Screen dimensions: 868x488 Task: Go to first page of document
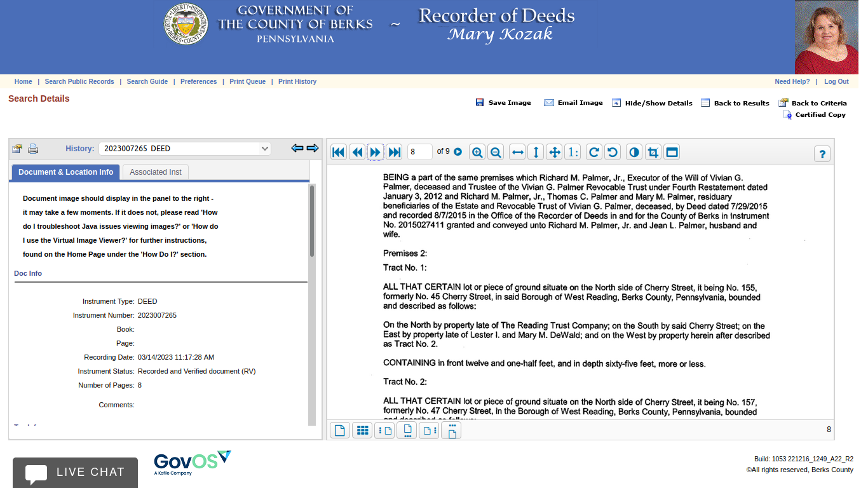click(339, 152)
